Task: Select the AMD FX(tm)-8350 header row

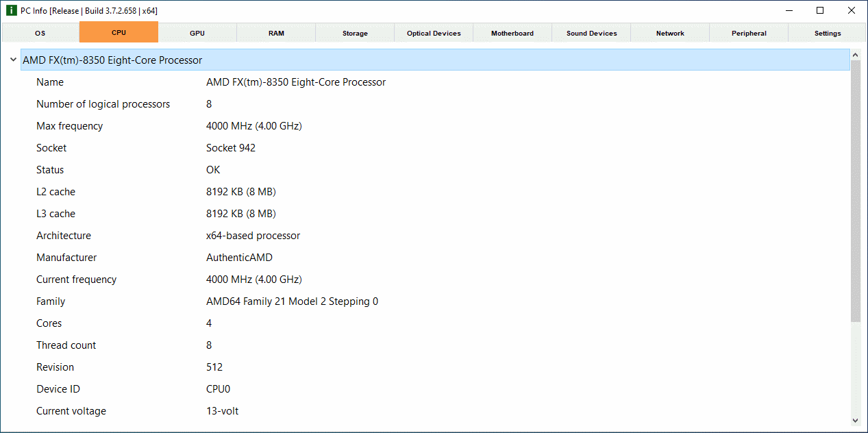Action: 435,60
